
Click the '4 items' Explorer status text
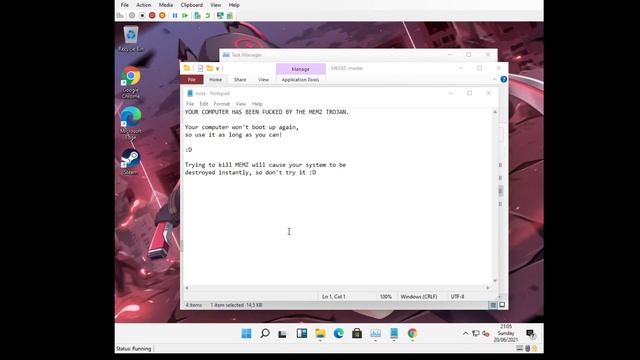(194, 305)
